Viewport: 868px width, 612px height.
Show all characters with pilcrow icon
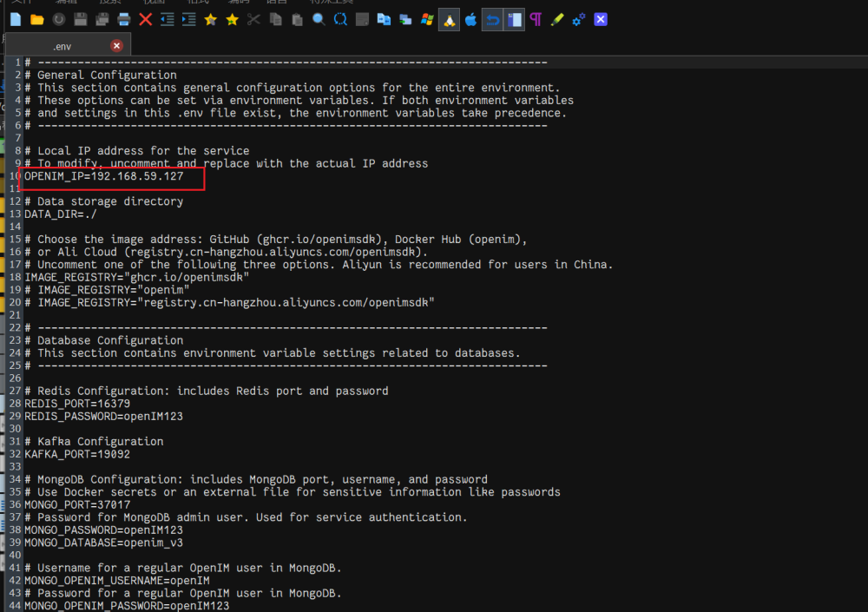tap(536, 19)
